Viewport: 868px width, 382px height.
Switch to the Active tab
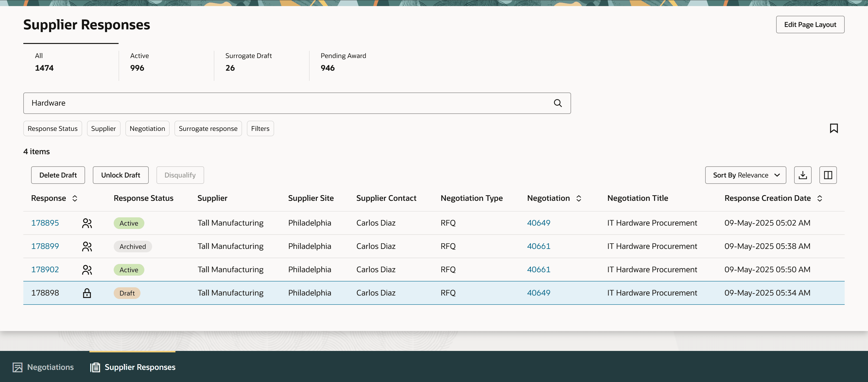click(139, 62)
